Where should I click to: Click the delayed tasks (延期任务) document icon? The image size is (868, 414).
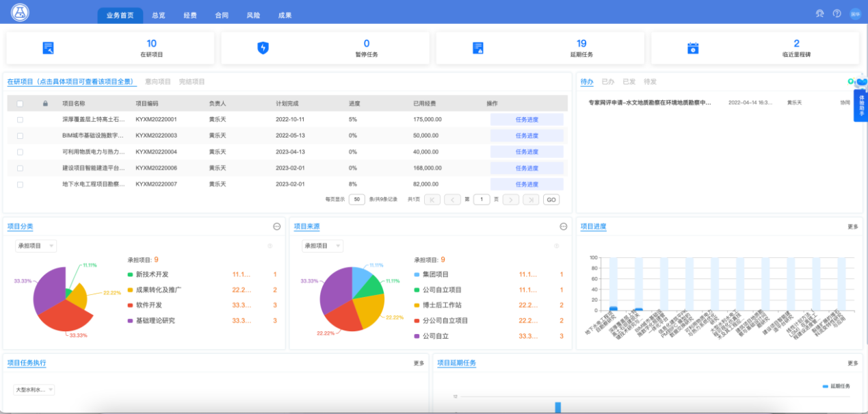pos(478,48)
